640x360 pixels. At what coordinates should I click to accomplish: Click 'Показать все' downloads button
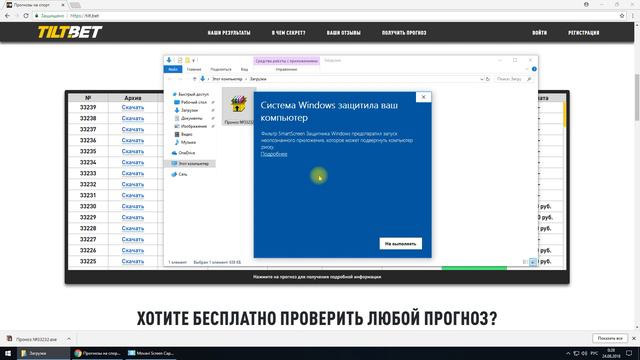coord(610,339)
